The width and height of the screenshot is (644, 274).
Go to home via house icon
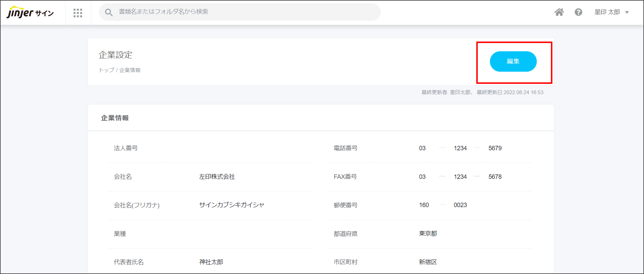click(x=559, y=12)
